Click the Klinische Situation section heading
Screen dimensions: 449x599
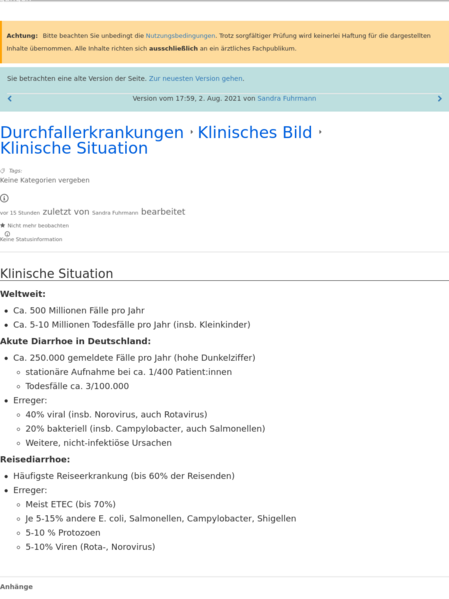pyautogui.click(x=57, y=274)
